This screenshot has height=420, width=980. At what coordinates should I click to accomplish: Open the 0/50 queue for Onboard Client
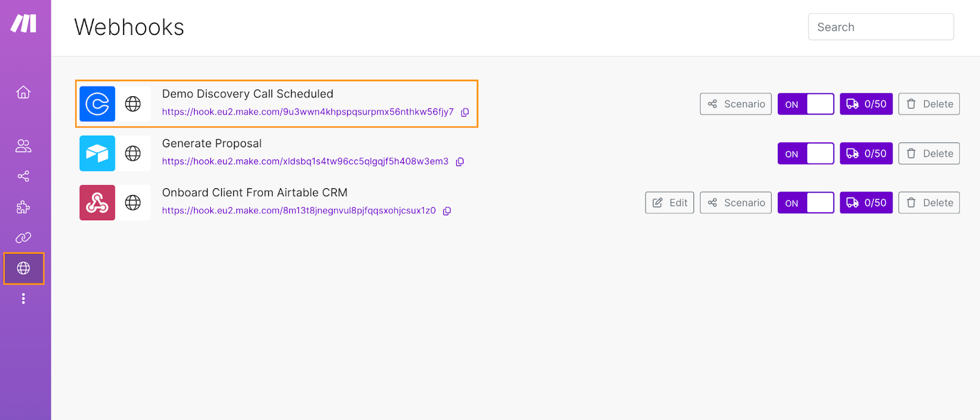click(x=866, y=202)
